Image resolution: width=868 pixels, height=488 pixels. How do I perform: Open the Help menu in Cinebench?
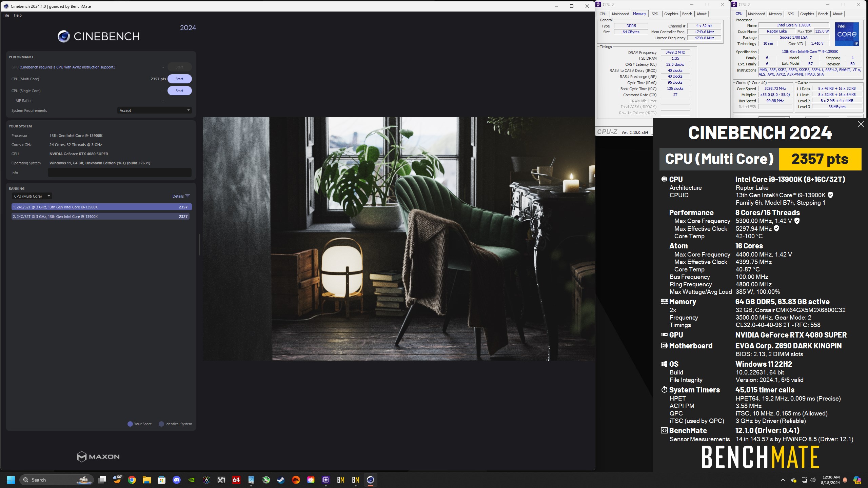click(x=18, y=15)
